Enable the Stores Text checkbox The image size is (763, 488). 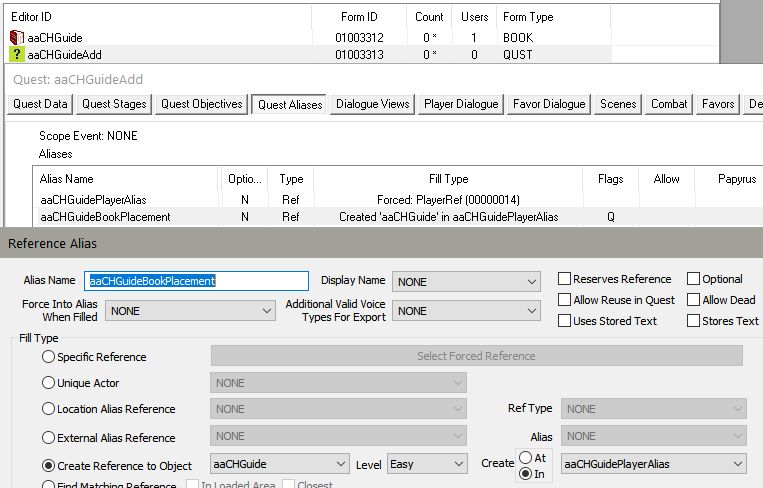(694, 321)
